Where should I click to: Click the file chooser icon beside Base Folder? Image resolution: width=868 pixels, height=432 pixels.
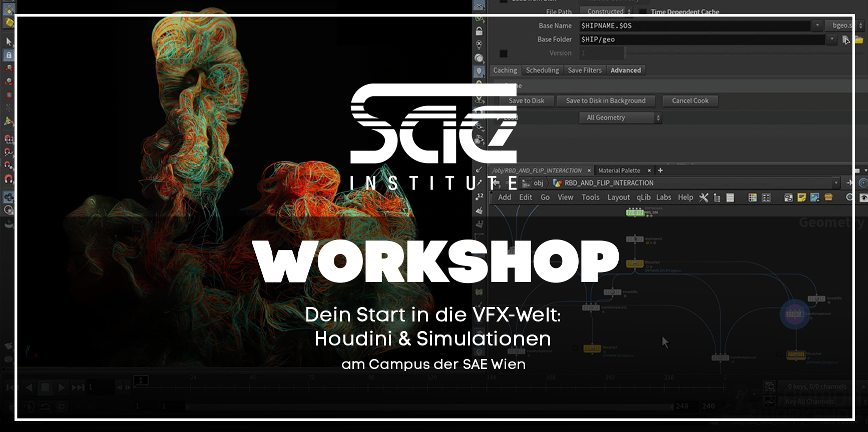846,39
